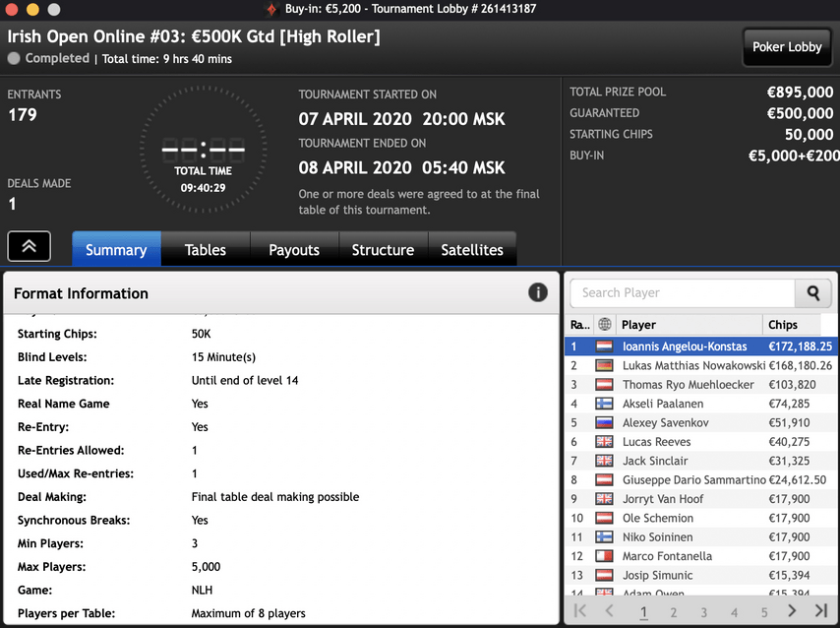Select Thomas Ryo Muehloecker in list
Viewport: 840px width, 628px height.
click(x=700, y=385)
